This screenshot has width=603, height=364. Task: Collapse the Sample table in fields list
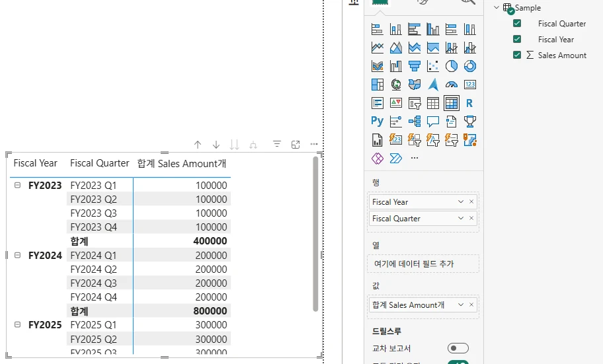[497, 8]
